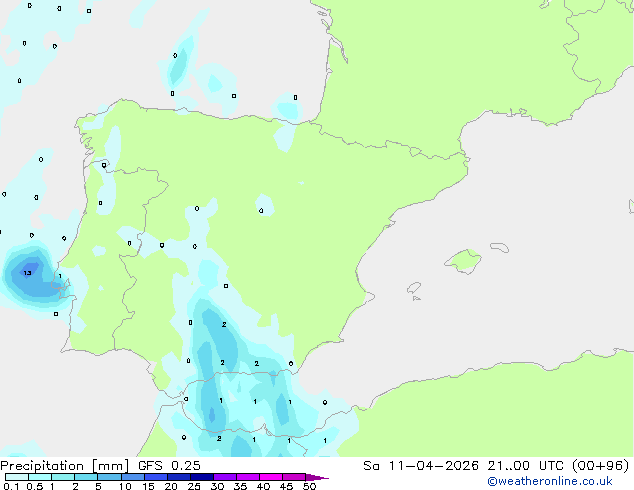This screenshot has width=634, height=490.
Task: Click the Mallorca island outline
Action: click(x=463, y=262)
